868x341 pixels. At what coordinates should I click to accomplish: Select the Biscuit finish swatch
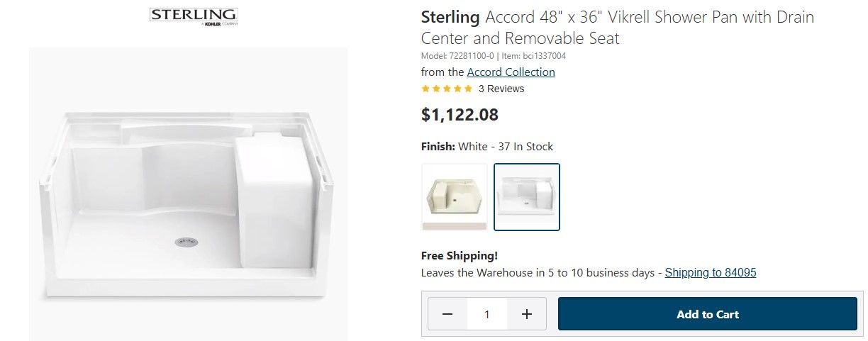[x=455, y=196]
